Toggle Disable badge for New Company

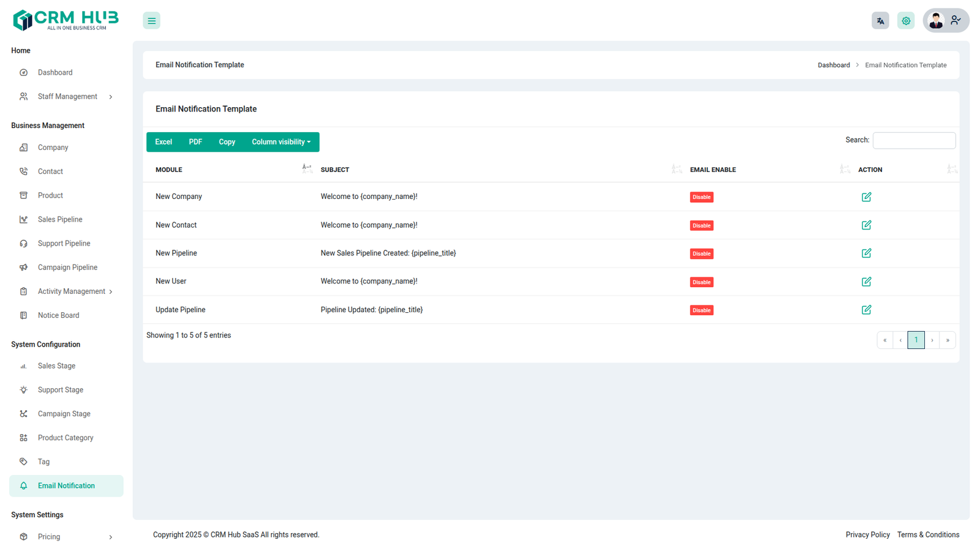(x=701, y=197)
